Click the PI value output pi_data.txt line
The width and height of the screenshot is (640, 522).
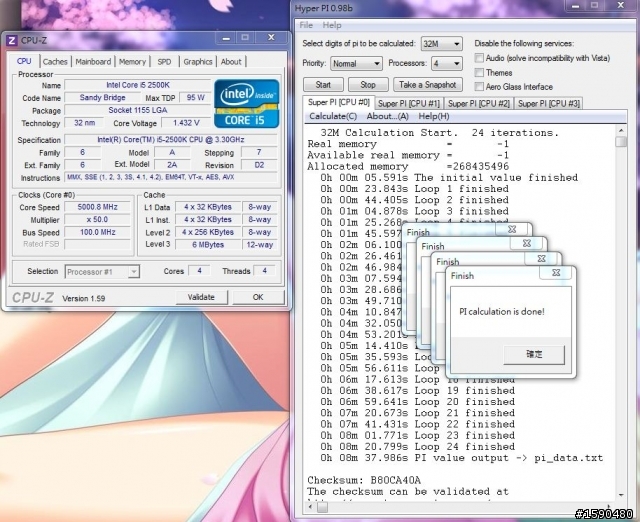pyautogui.click(x=462, y=458)
